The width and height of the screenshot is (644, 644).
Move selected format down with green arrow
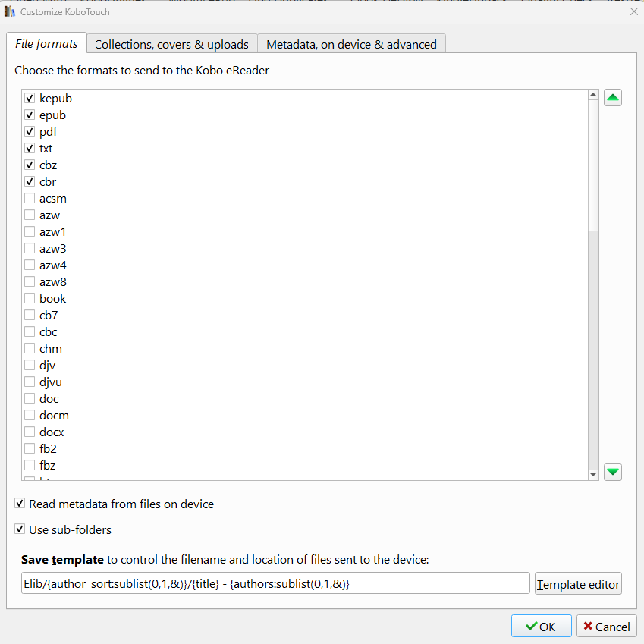[612, 472]
